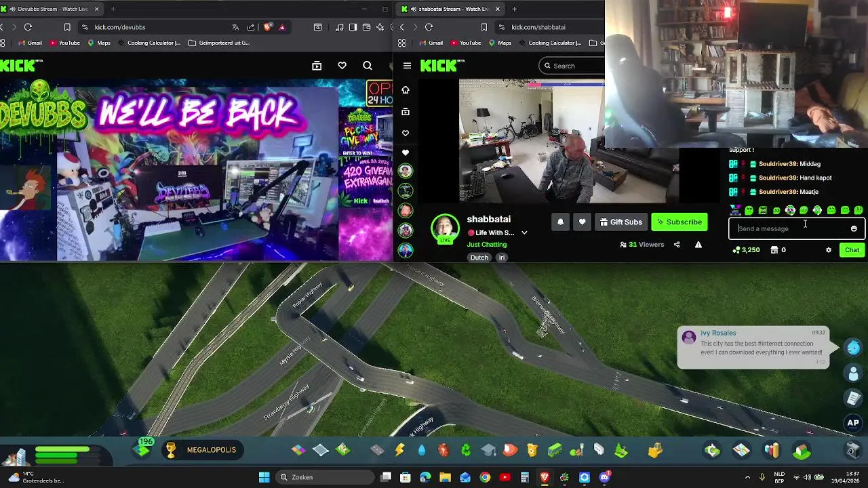Open browse icon in Devubbs Kick header
The width and height of the screenshot is (868, 488).
[317, 66]
